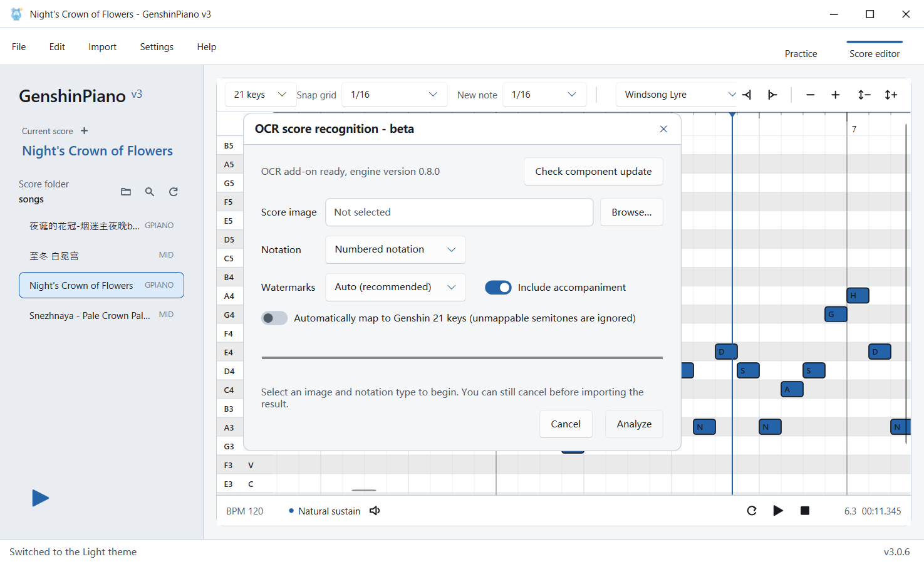
Task: Choose an instrument from the Windsong Lyre dropdown
Action: coord(680,95)
